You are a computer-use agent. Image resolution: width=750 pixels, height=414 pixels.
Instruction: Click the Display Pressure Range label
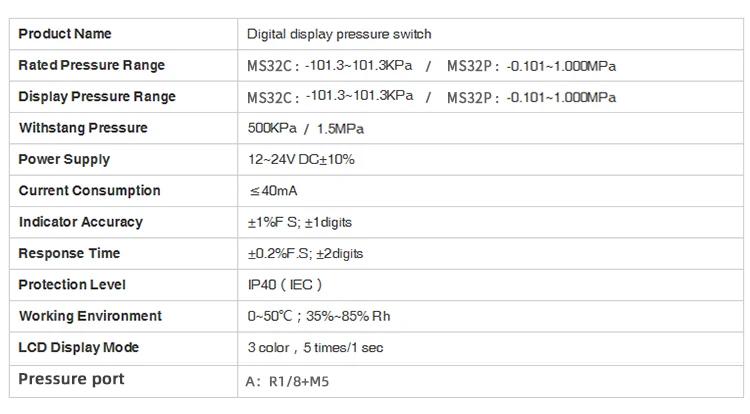(97, 97)
